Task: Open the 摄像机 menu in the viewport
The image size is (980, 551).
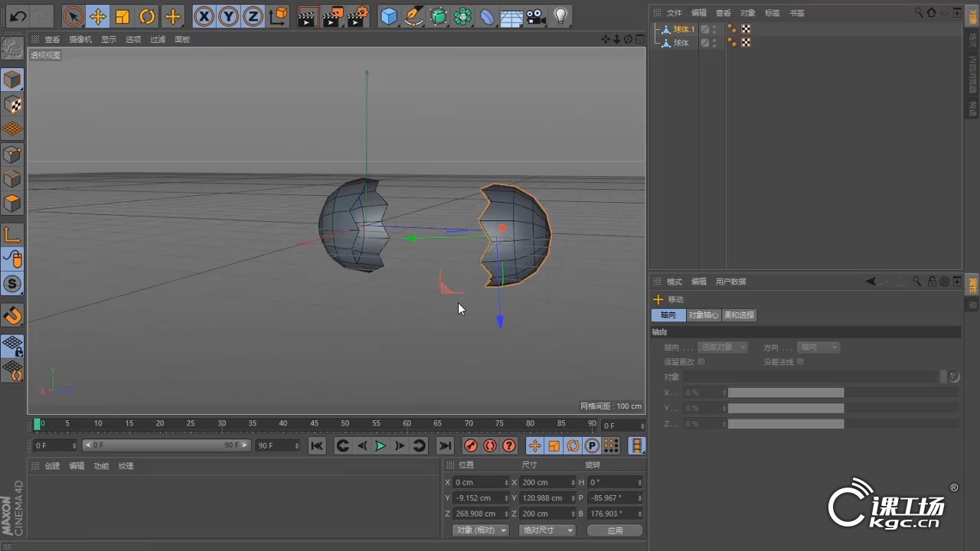Action: click(x=80, y=39)
